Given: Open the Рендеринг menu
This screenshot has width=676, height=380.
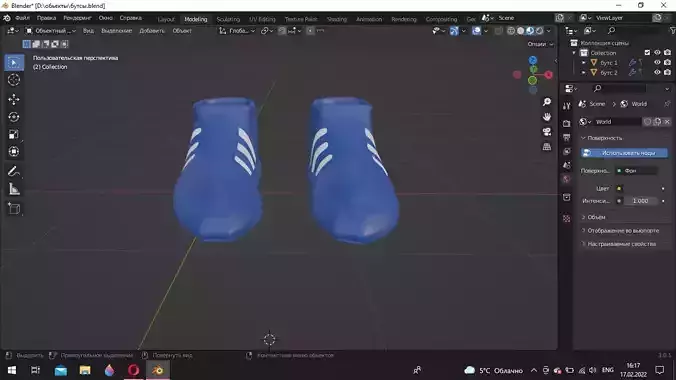Looking at the screenshot, I should tap(78, 18).
